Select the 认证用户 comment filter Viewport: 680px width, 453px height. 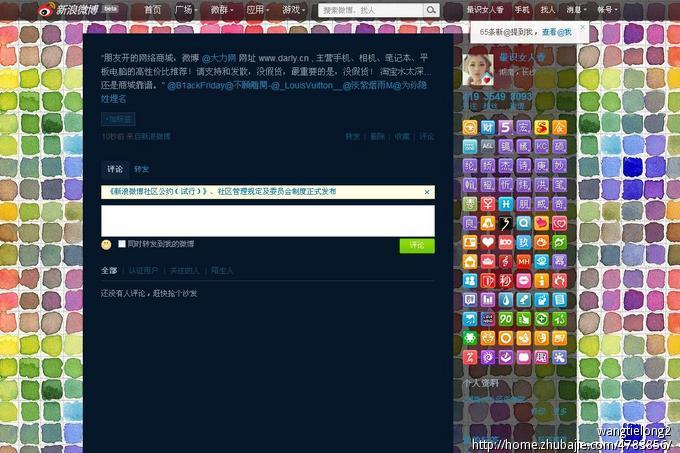(143, 270)
